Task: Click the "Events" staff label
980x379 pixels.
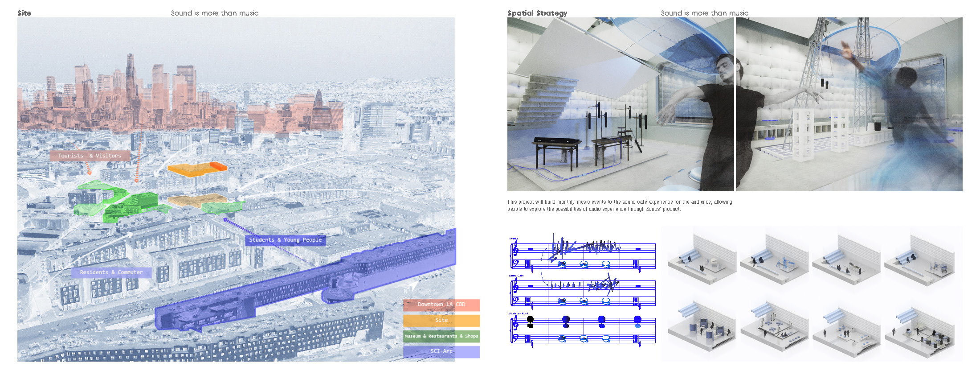Action: click(x=514, y=239)
